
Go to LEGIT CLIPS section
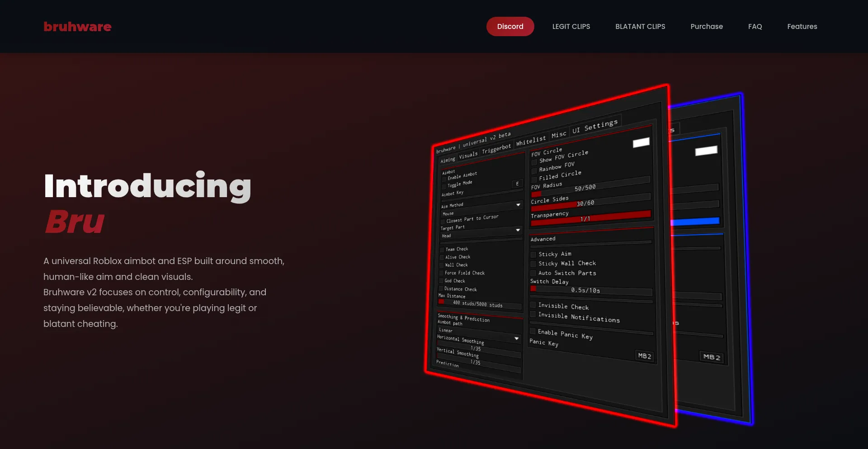(x=571, y=27)
